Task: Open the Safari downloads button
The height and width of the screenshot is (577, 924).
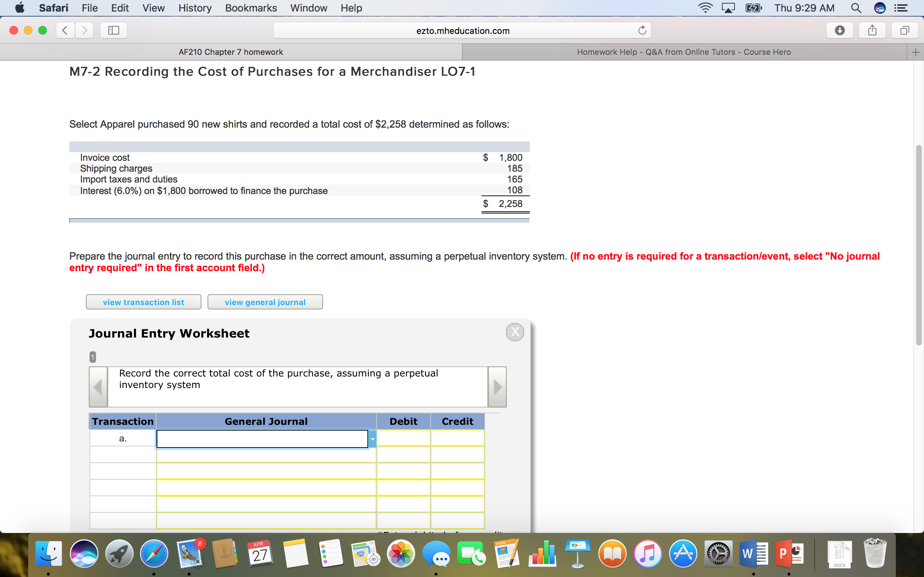Action: [x=839, y=30]
